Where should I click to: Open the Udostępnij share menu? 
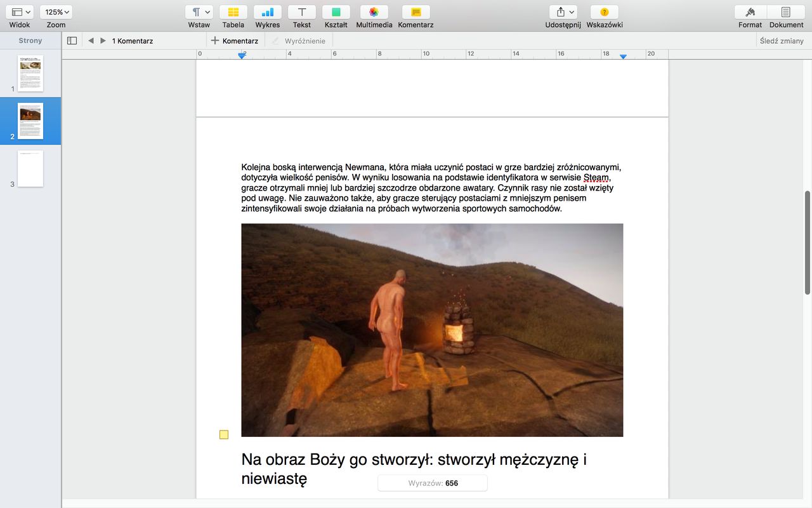tap(563, 12)
